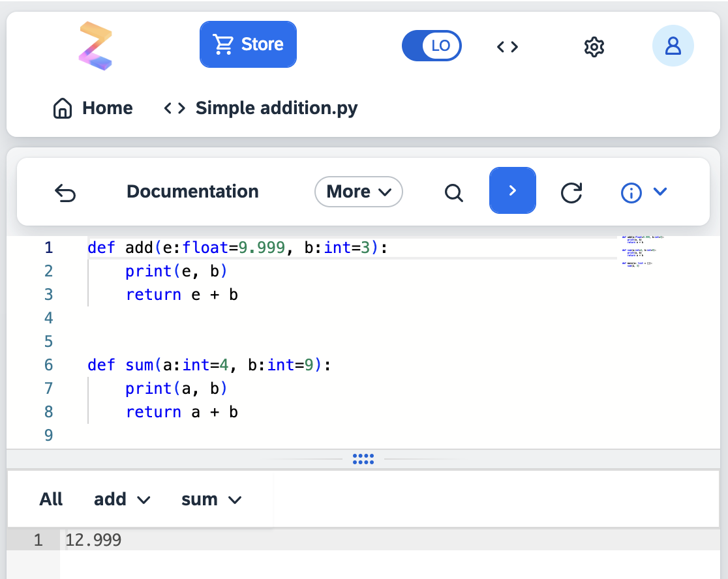Expand the sum function output dropdown
Viewport: 728px width, 579px height.
coord(211,499)
